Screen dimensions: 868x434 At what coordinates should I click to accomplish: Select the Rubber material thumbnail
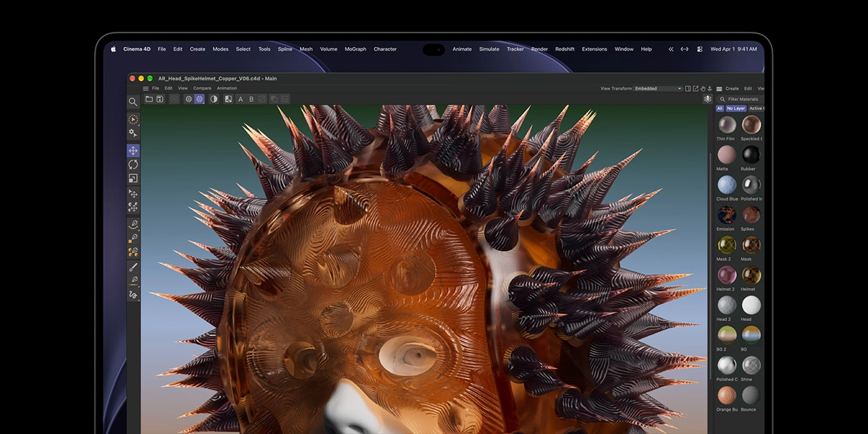pos(751,155)
